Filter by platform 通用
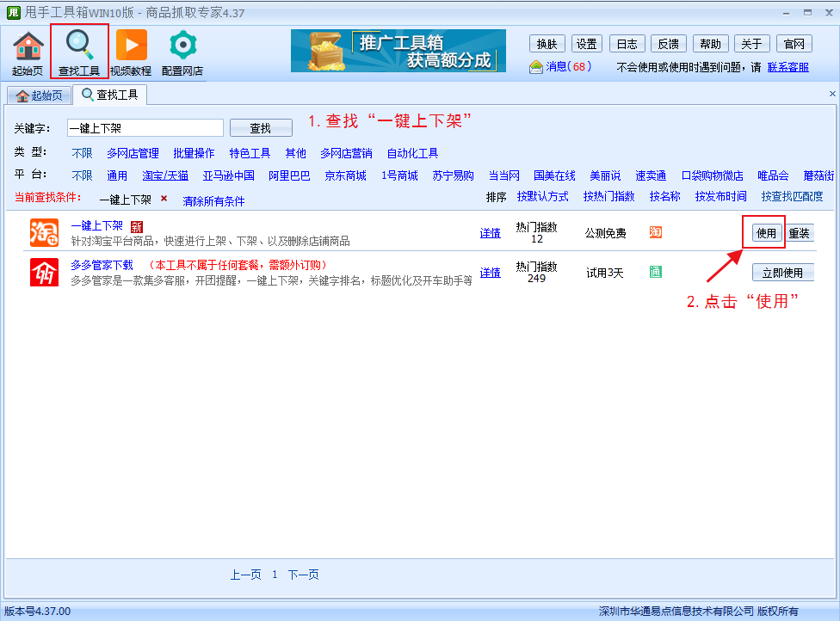The width and height of the screenshot is (840, 621). point(117,175)
